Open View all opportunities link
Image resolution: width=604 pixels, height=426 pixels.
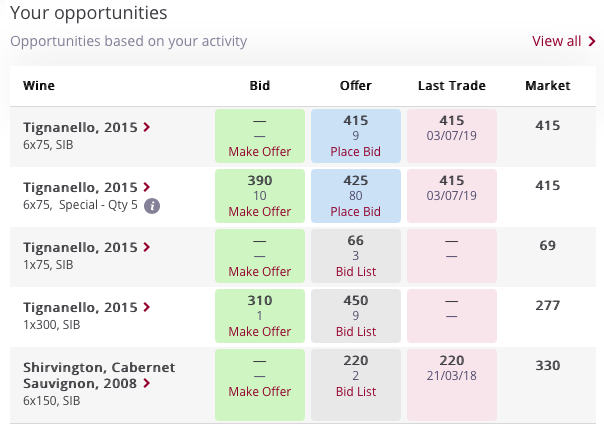click(x=556, y=41)
